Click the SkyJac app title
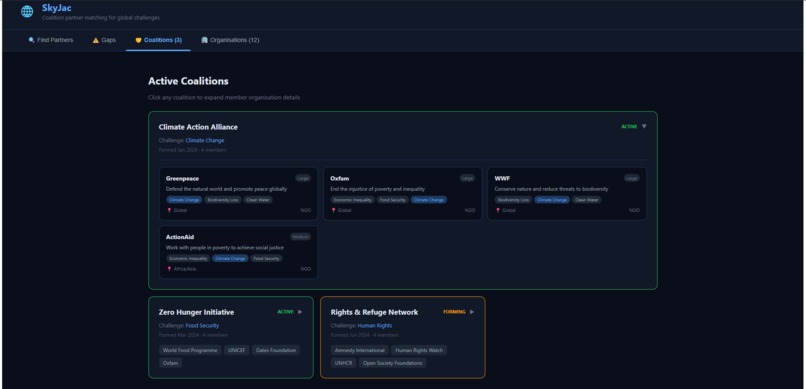806x389 pixels. [x=57, y=8]
